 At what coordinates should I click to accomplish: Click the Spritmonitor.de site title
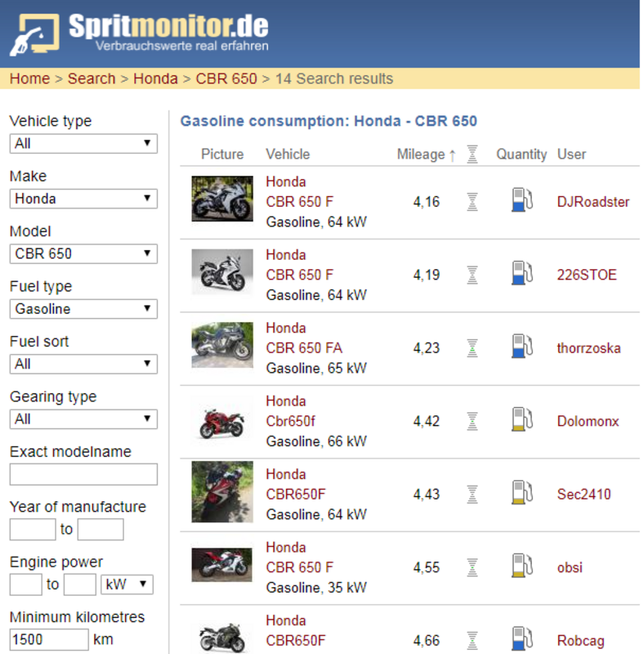click(x=168, y=26)
